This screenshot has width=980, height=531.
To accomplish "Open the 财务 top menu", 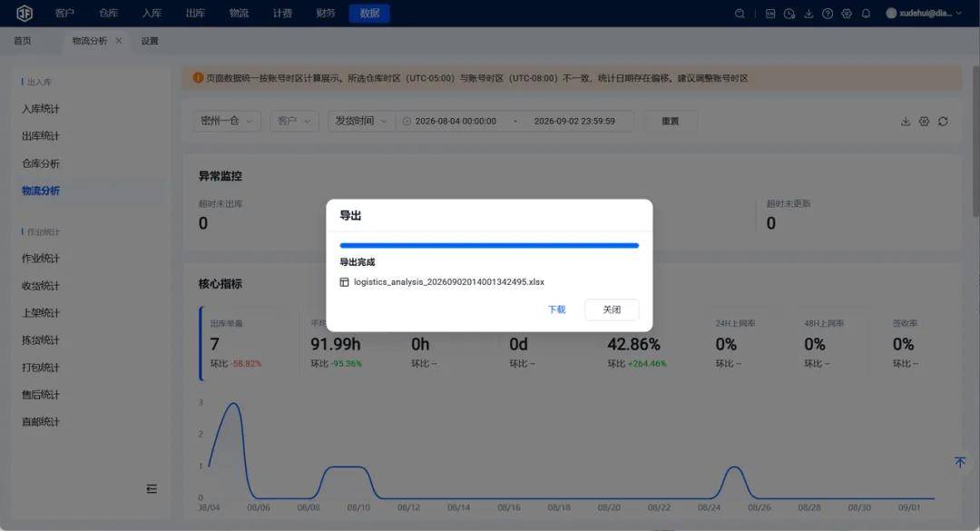I will 326,13.
